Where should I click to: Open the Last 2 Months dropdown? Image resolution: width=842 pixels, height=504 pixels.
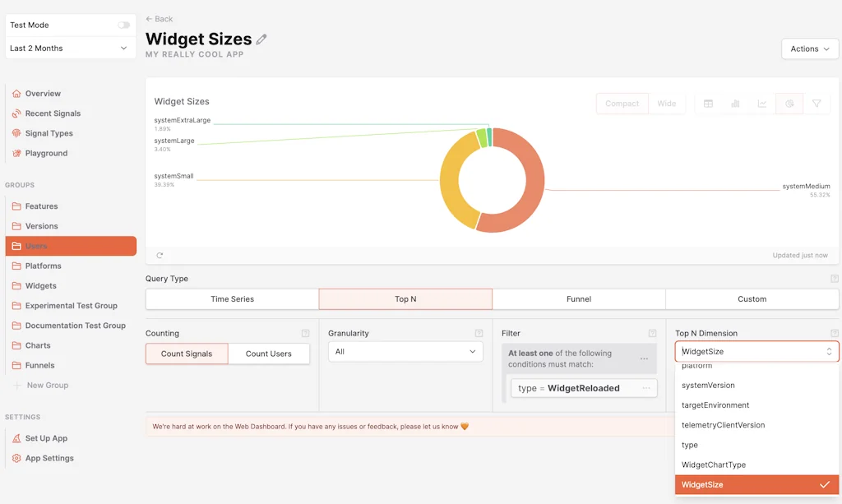[70, 49]
